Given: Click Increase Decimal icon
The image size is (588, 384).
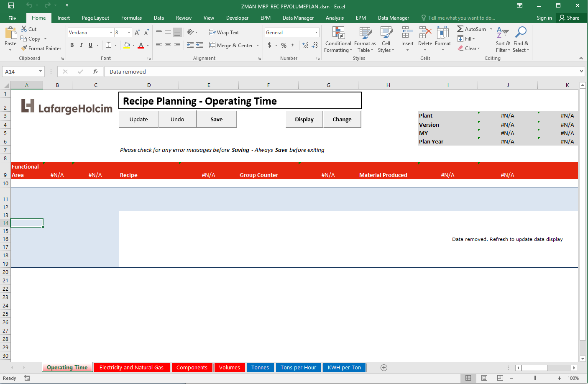Looking at the screenshot, I should click(305, 45).
